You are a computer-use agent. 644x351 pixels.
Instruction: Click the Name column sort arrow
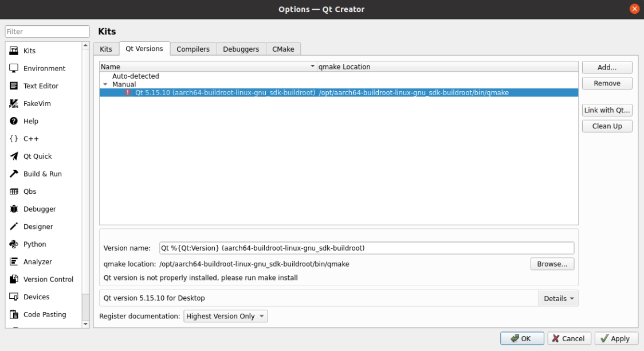click(312, 67)
